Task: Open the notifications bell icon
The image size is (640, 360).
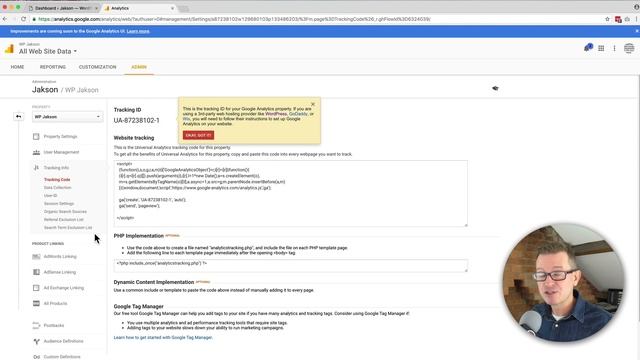Action: (588, 48)
